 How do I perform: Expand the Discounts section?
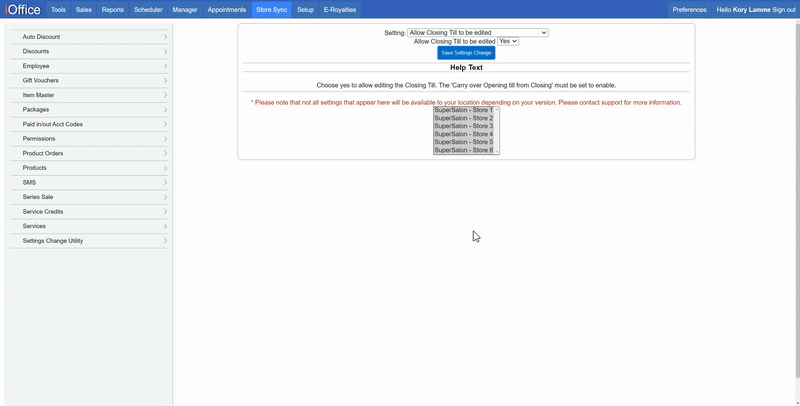click(x=89, y=52)
